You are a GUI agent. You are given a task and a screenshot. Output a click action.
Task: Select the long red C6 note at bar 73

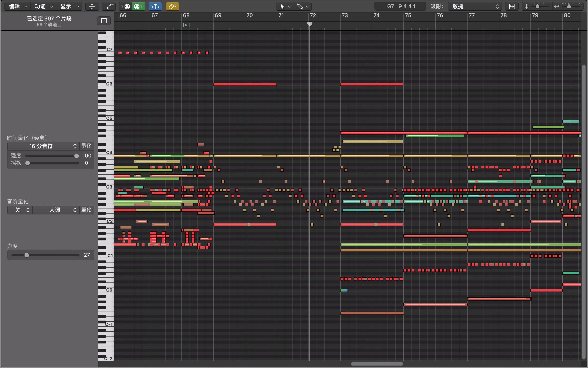372,84
